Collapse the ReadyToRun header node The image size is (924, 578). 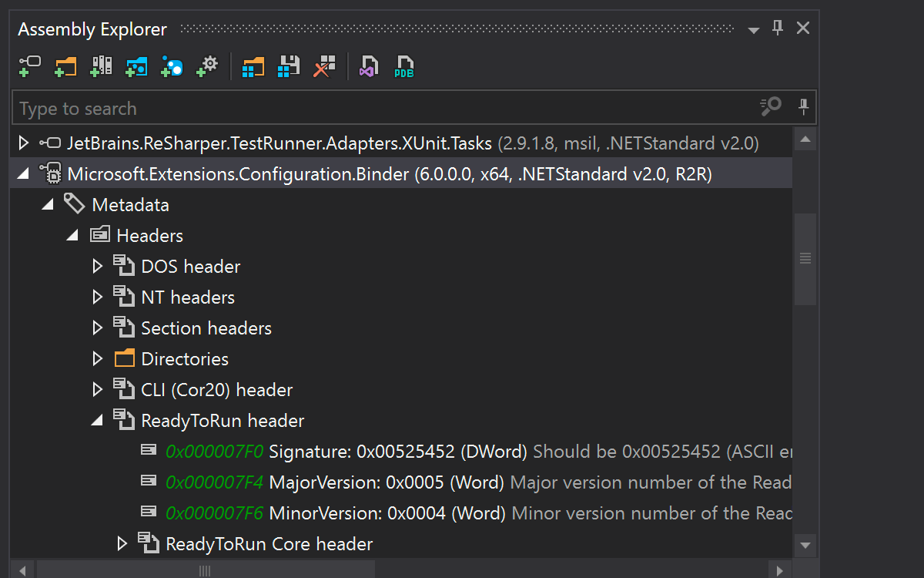(97, 421)
